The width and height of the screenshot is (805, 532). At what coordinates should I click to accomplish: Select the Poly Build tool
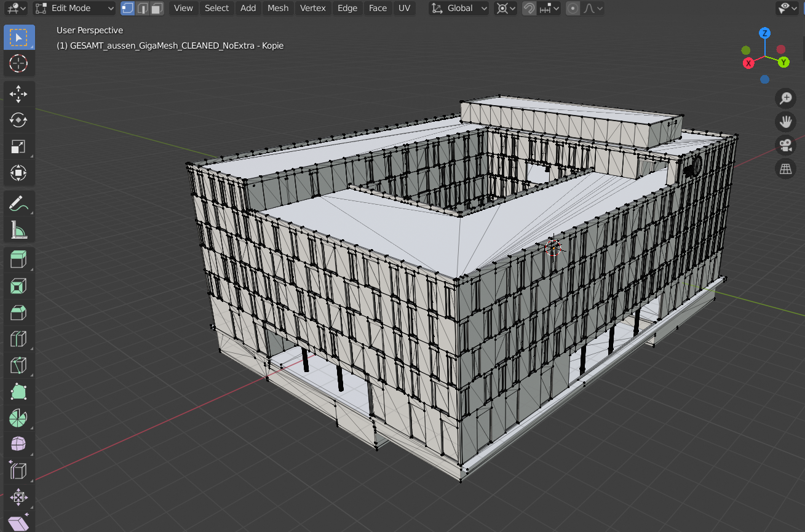[x=19, y=392]
